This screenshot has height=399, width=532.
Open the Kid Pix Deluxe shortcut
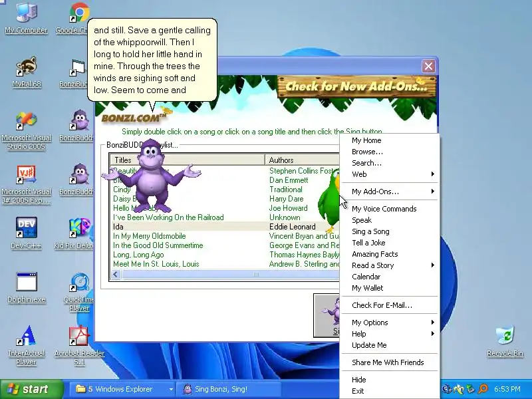[79, 228]
